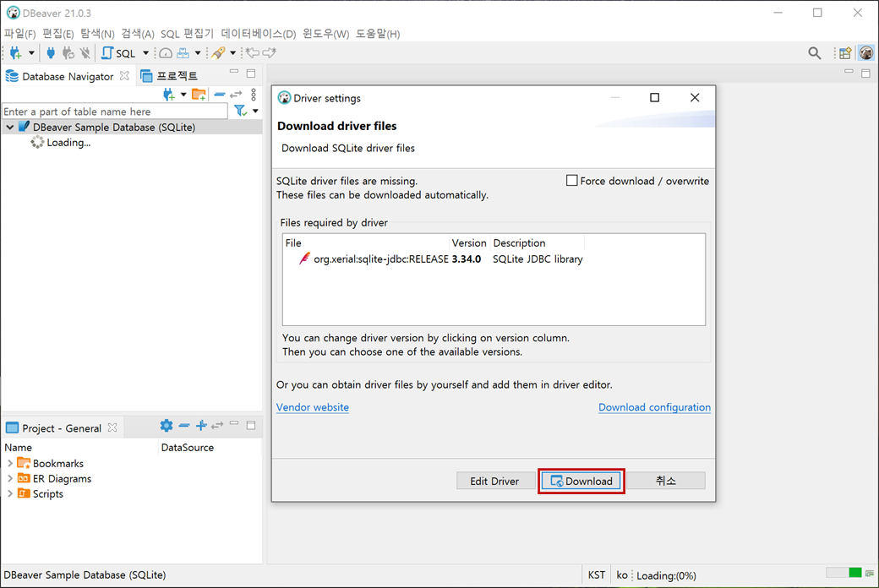
Task: Click the Disconnect icon in the toolbar
Action: click(x=85, y=52)
